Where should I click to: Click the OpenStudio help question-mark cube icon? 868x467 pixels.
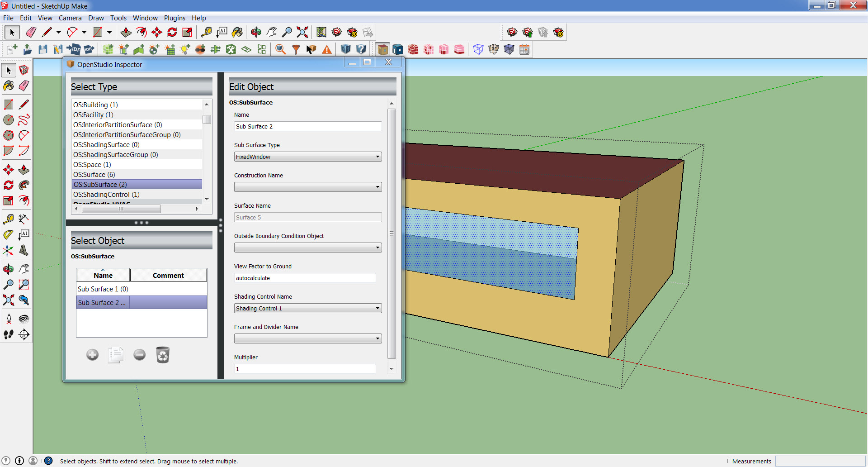[361, 49]
